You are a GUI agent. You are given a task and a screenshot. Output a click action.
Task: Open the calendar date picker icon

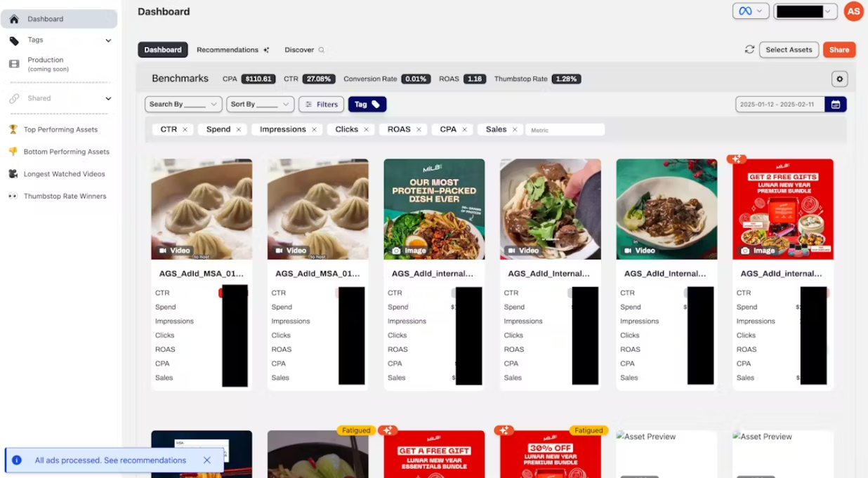[x=836, y=105]
